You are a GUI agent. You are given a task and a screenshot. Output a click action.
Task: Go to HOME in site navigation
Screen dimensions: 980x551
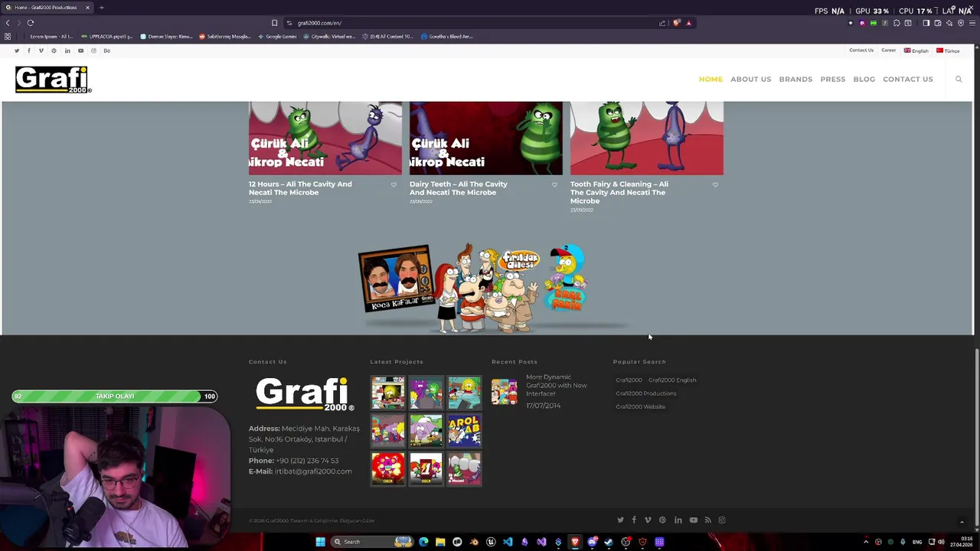(710, 80)
